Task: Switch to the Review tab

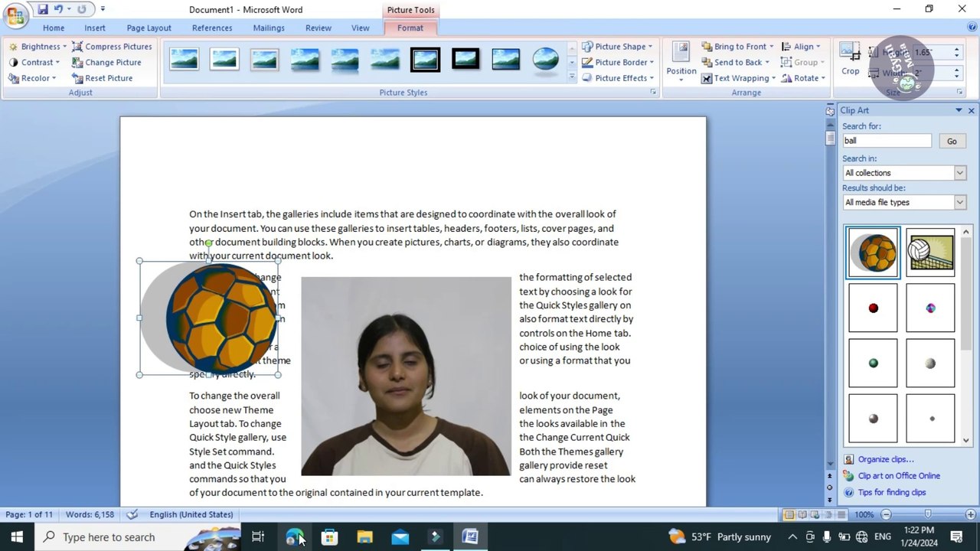Action: [x=318, y=28]
